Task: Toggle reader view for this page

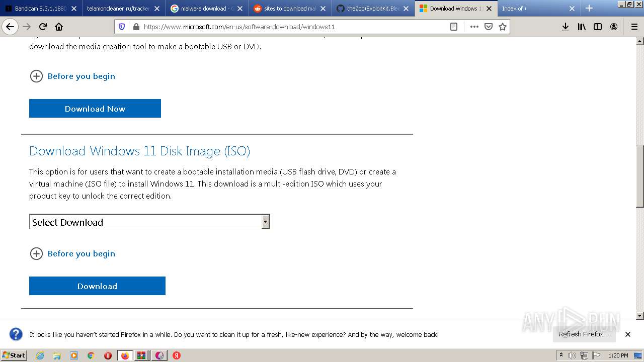Action: 454,27
